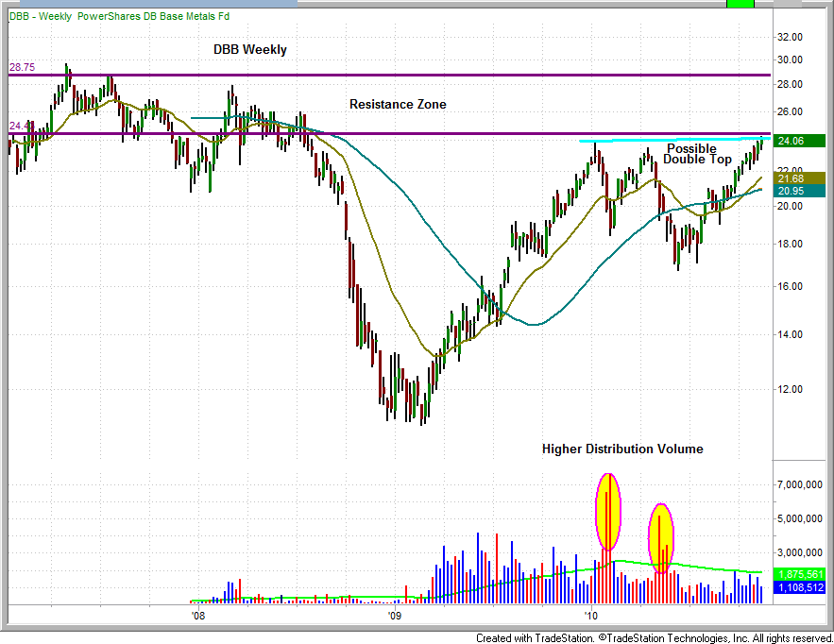834x644 pixels.
Task: Select the 'Possible Double Top' annotation
Action: pyautogui.click(x=696, y=154)
